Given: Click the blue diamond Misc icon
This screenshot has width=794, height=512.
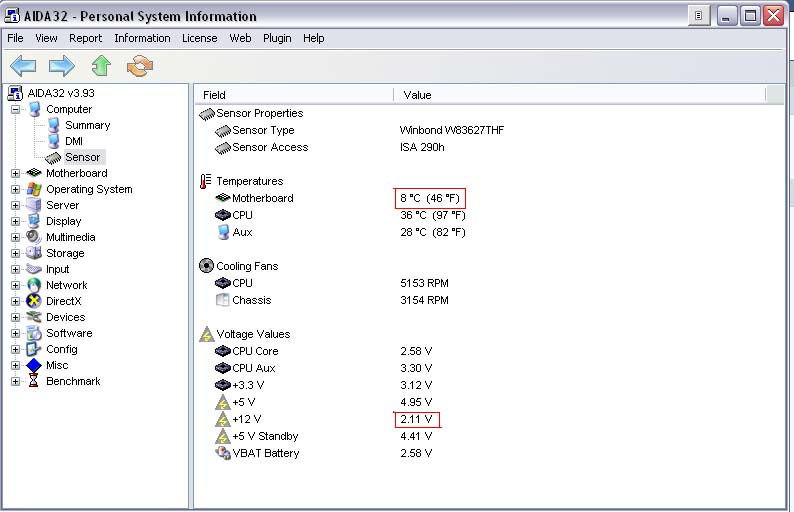Looking at the screenshot, I should [33, 365].
